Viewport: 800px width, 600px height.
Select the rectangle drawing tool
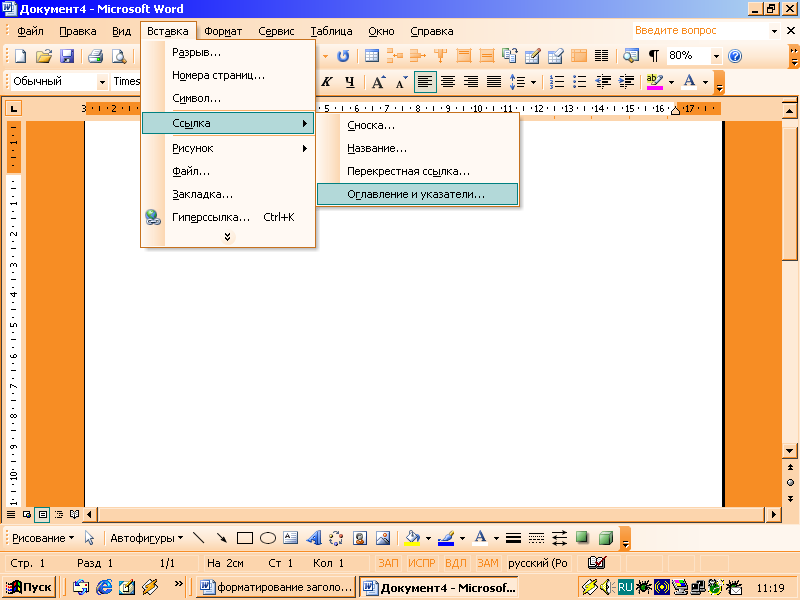click(245, 538)
